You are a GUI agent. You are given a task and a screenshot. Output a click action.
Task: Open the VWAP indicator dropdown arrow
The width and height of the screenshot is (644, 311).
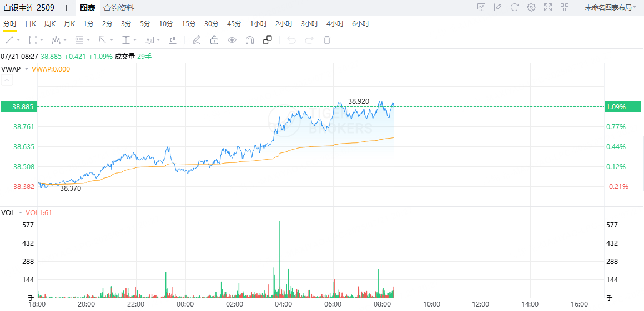(26, 69)
